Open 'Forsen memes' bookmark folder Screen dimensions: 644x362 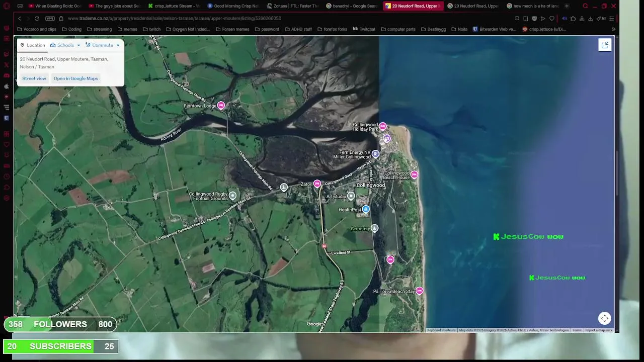232,29
